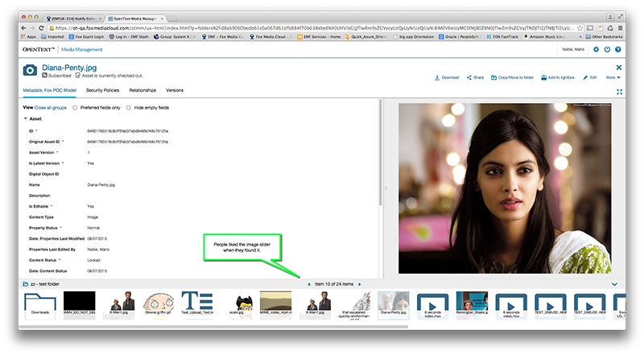Collapse the bottom folder filmstrip panel
The height and width of the screenshot is (355, 644).
click(615, 284)
